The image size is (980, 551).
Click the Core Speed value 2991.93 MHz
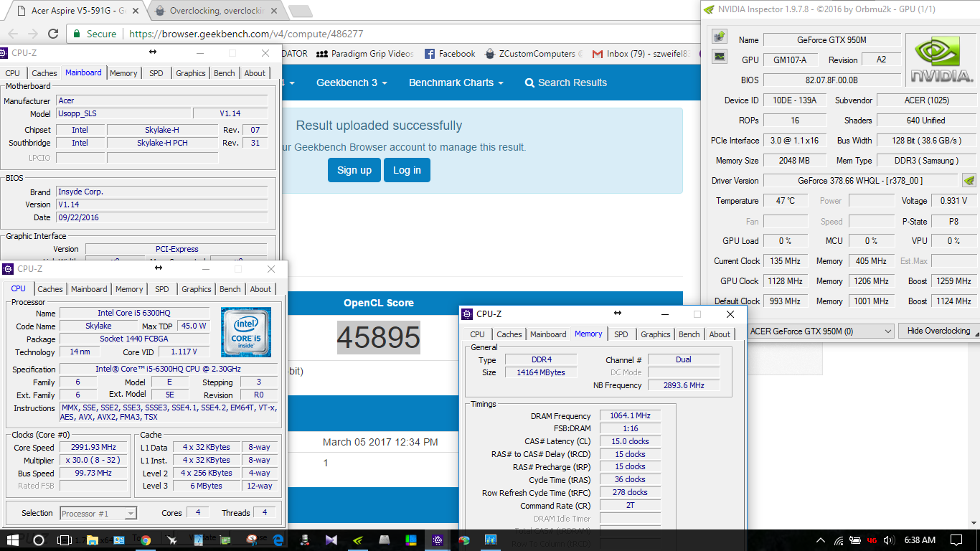click(93, 448)
